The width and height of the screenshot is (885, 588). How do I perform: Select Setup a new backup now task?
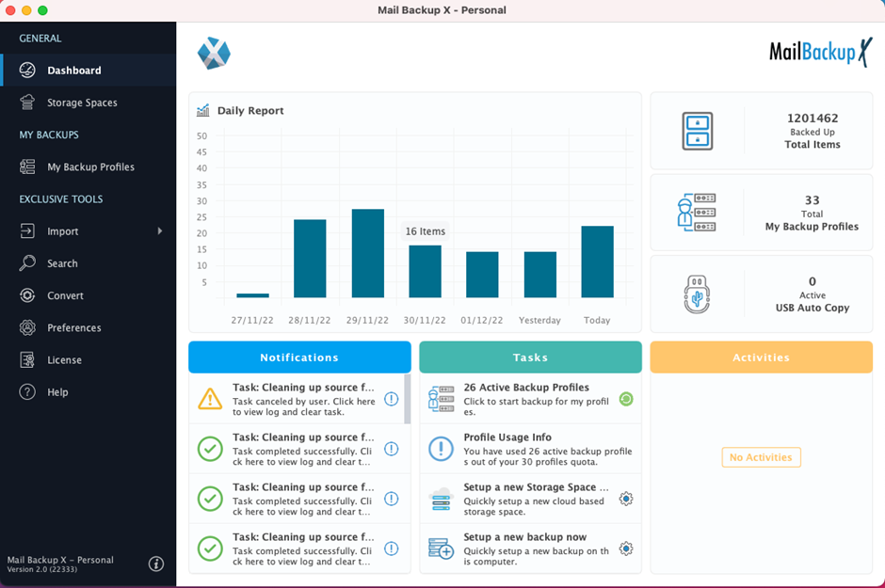pyautogui.click(x=531, y=548)
